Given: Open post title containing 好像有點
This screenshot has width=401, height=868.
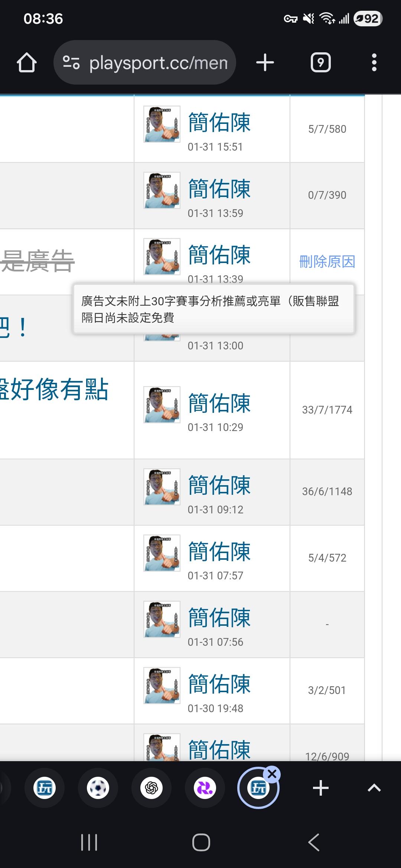Looking at the screenshot, I should click(x=54, y=389).
